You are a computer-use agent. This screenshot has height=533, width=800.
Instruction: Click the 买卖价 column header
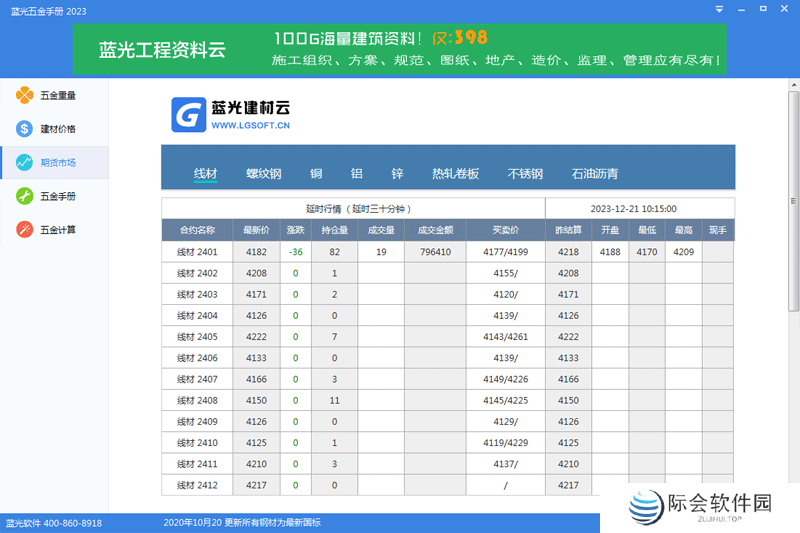coord(506,231)
